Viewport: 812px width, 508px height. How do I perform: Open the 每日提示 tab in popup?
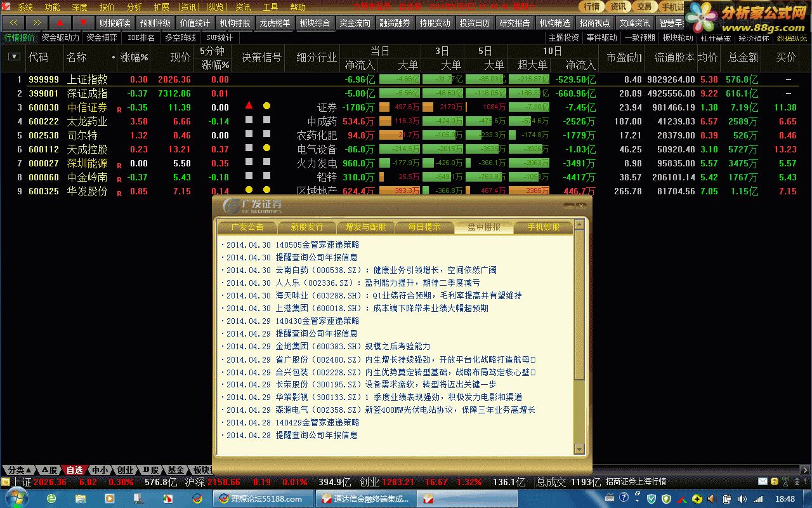click(425, 227)
